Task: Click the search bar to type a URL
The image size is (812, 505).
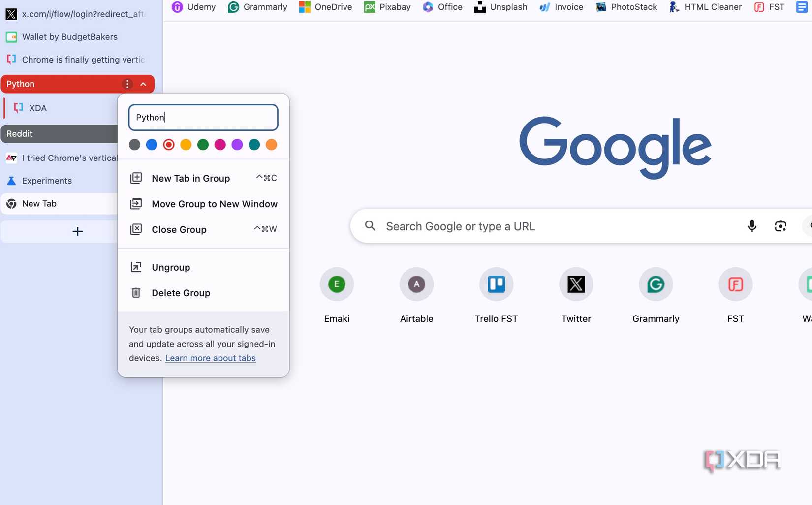Action: [x=541, y=226]
